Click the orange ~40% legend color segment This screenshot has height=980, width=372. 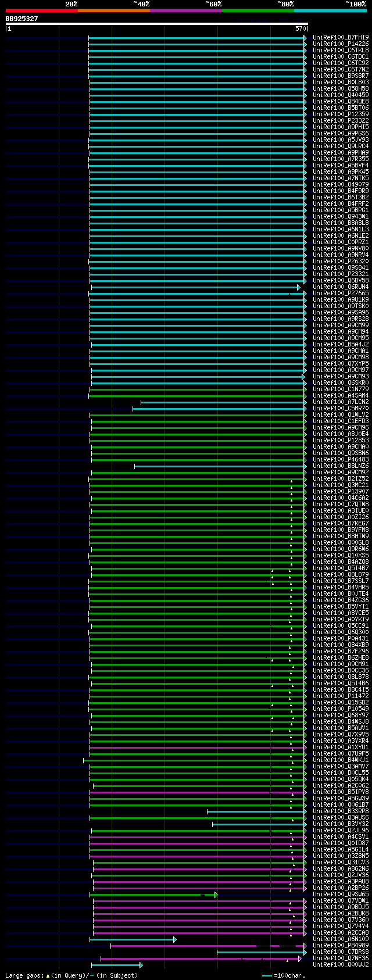(x=114, y=10)
